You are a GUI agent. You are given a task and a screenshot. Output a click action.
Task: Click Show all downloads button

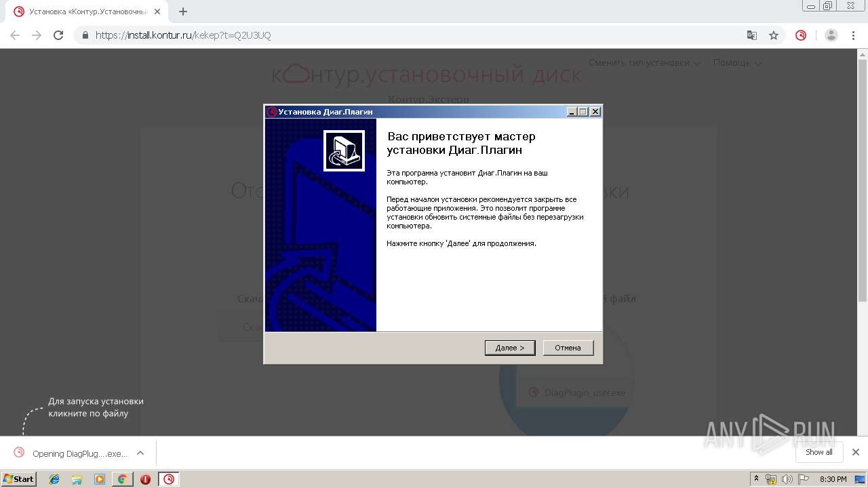coord(818,452)
